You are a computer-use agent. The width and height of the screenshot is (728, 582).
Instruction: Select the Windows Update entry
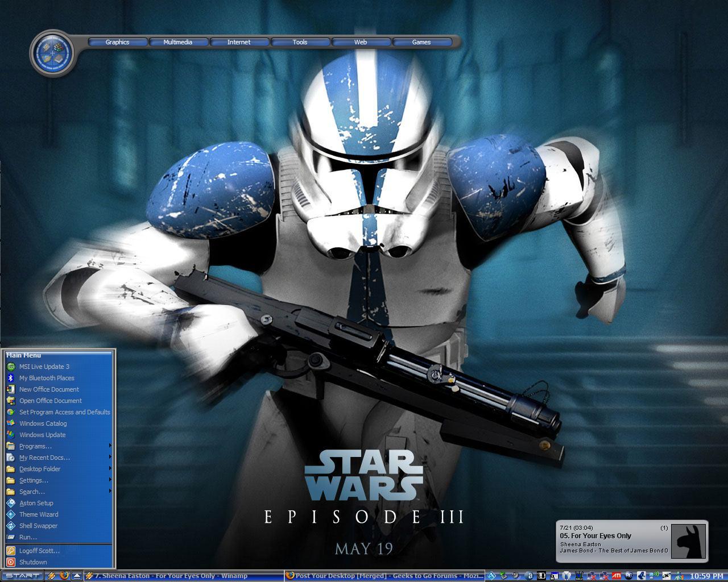[x=59, y=435]
